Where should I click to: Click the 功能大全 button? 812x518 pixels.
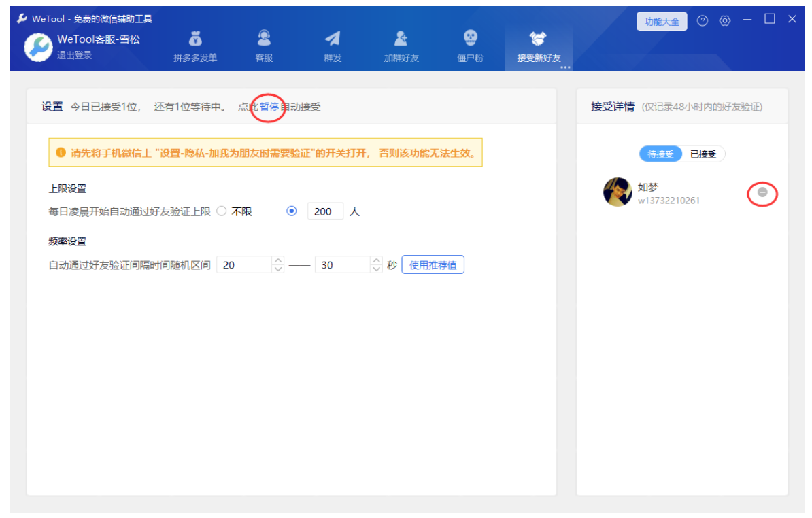pyautogui.click(x=661, y=21)
